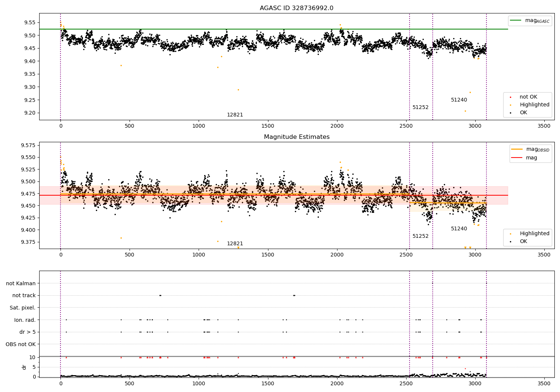560x392 pixels.
Task: Click the '51240' obsid label in middle plot
Action: 459,229
